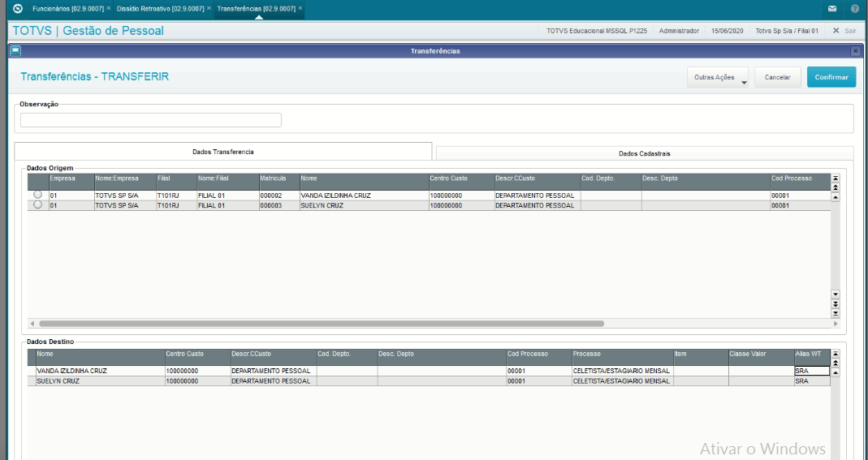Open the Dados Cadastrais tab

pos(645,153)
